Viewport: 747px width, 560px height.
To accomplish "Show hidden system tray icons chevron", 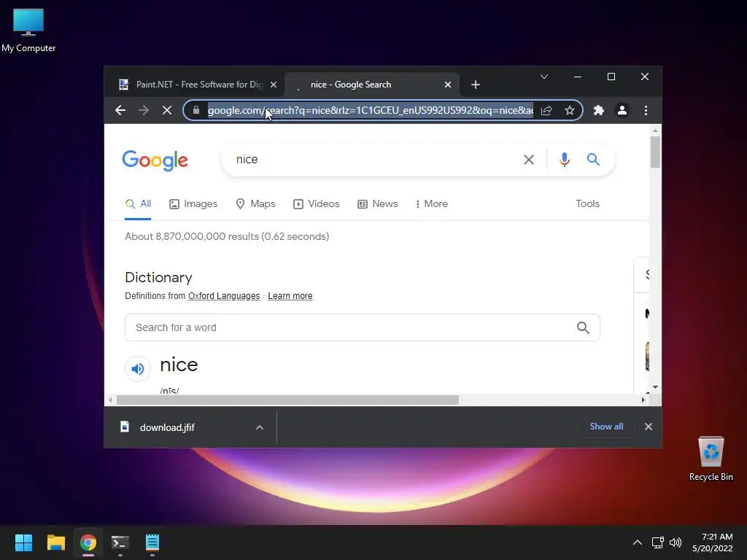I will (x=637, y=542).
